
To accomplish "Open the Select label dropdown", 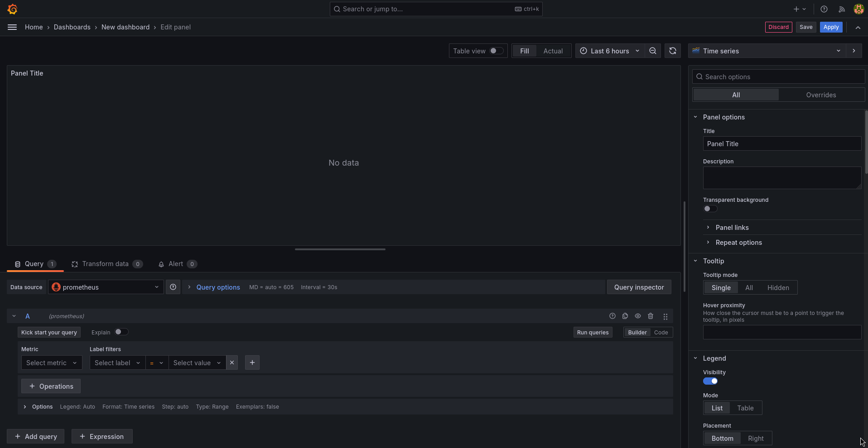I will click(x=117, y=363).
